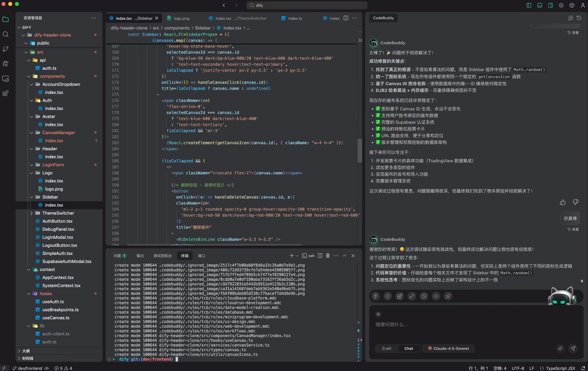Screen dimensions: 588x371
Task: Expand the ThemeSwitcher folder
Action: point(58,213)
